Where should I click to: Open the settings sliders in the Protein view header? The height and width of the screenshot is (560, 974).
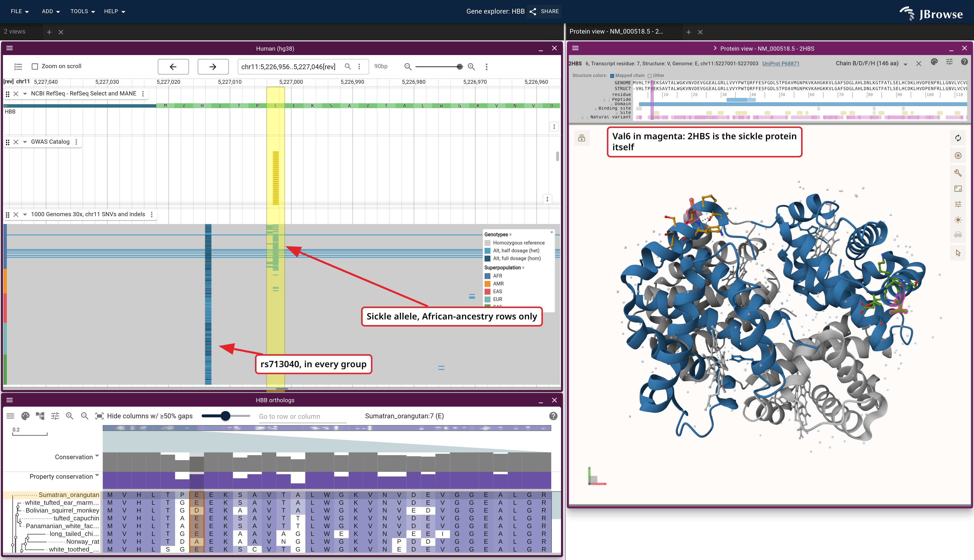[x=949, y=62]
